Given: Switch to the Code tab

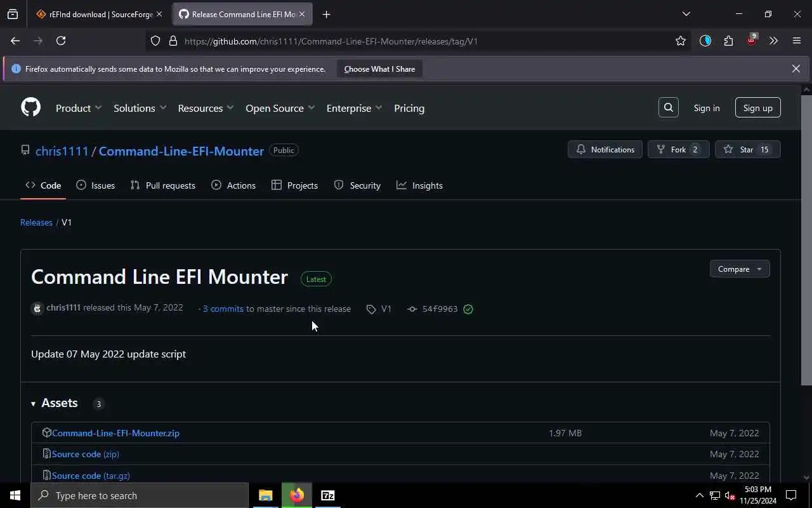Looking at the screenshot, I should pyautogui.click(x=43, y=185).
